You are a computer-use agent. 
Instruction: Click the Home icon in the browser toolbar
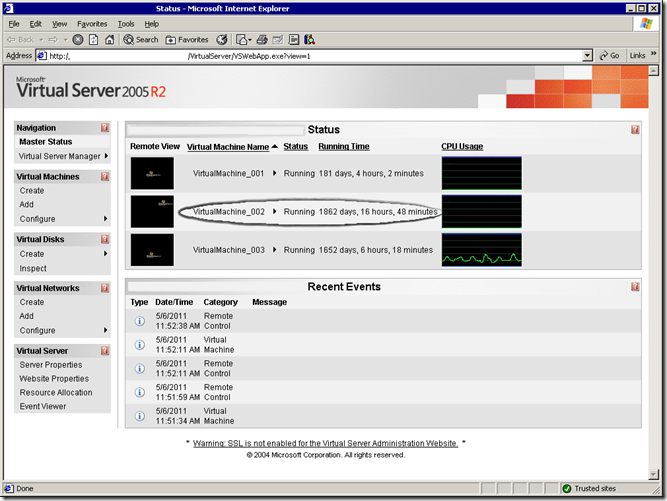[109, 39]
